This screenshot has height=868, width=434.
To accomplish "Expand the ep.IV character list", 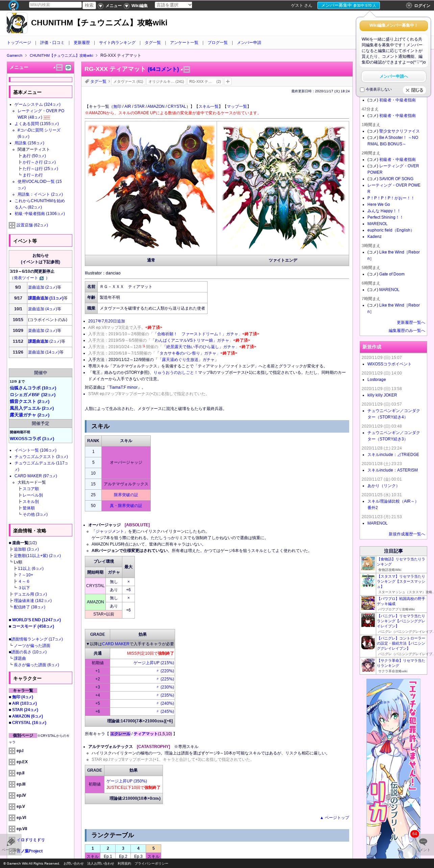I will 12,795.
